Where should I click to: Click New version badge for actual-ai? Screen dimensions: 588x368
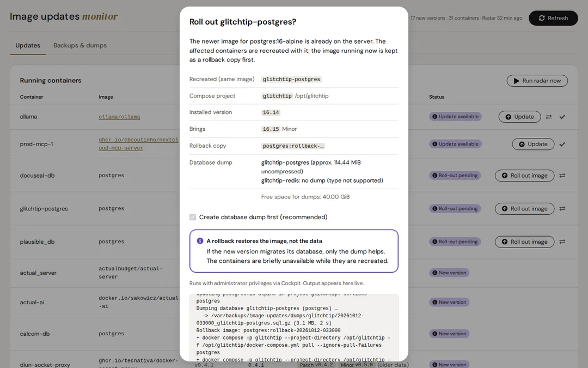449,302
